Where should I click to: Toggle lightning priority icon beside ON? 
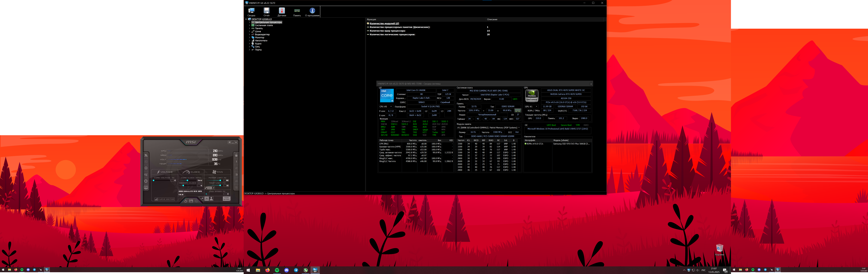tap(214, 188)
